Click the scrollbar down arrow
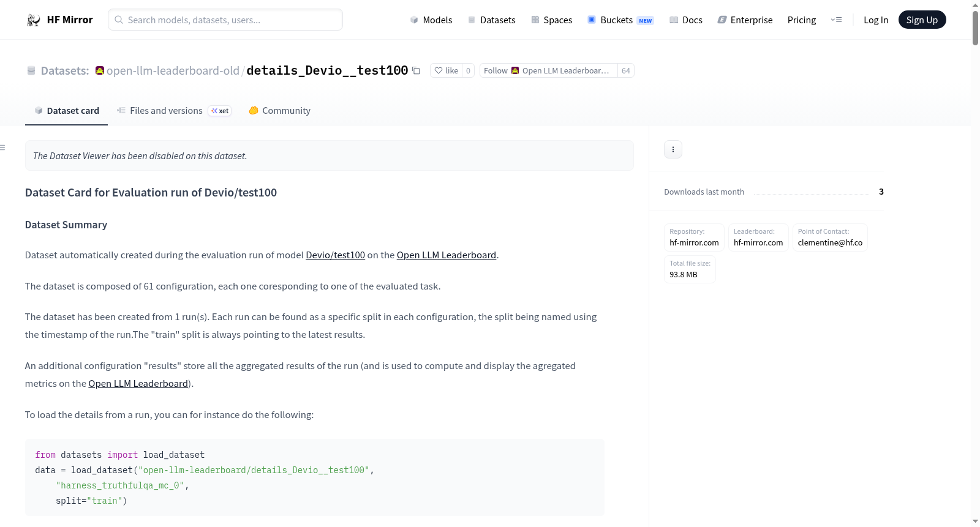This screenshot has width=980, height=527. click(975, 521)
